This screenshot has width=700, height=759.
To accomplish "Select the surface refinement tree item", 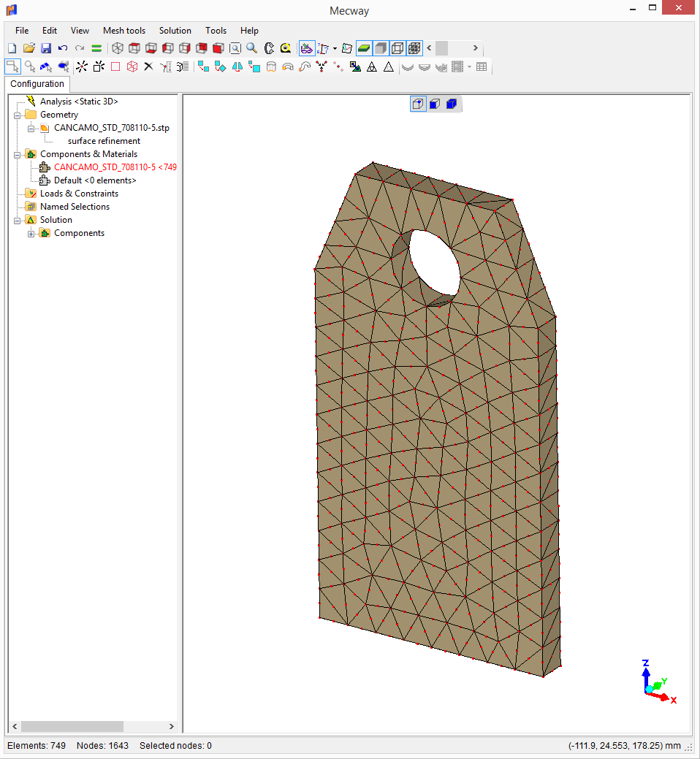I will [x=104, y=141].
